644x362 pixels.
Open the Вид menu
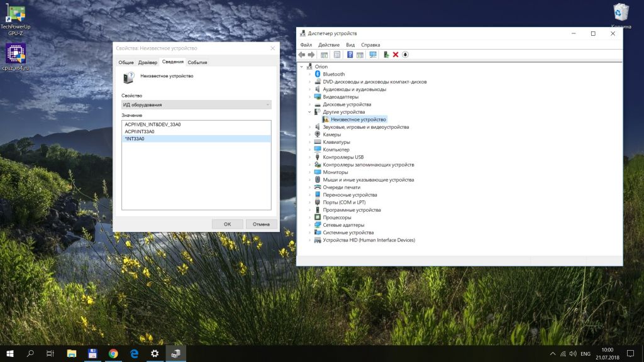[x=350, y=45]
